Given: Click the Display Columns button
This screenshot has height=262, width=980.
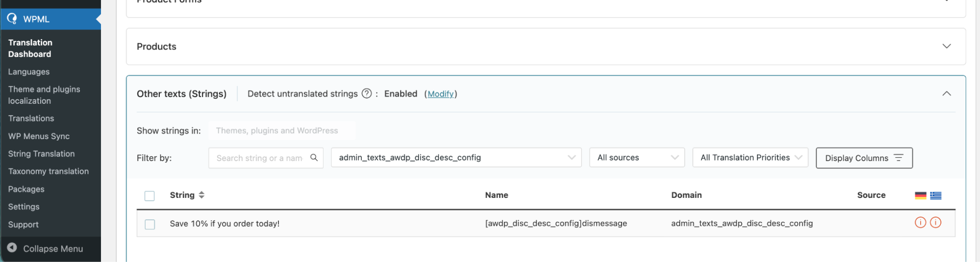Looking at the screenshot, I should pyautogui.click(x=863, y=158).
